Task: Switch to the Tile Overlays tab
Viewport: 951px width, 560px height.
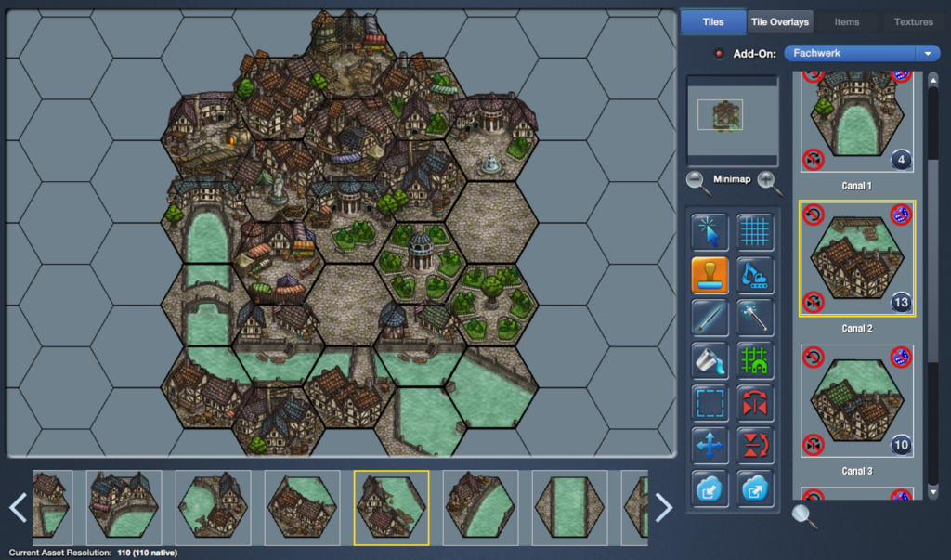Action: click(x=779, y=21)
